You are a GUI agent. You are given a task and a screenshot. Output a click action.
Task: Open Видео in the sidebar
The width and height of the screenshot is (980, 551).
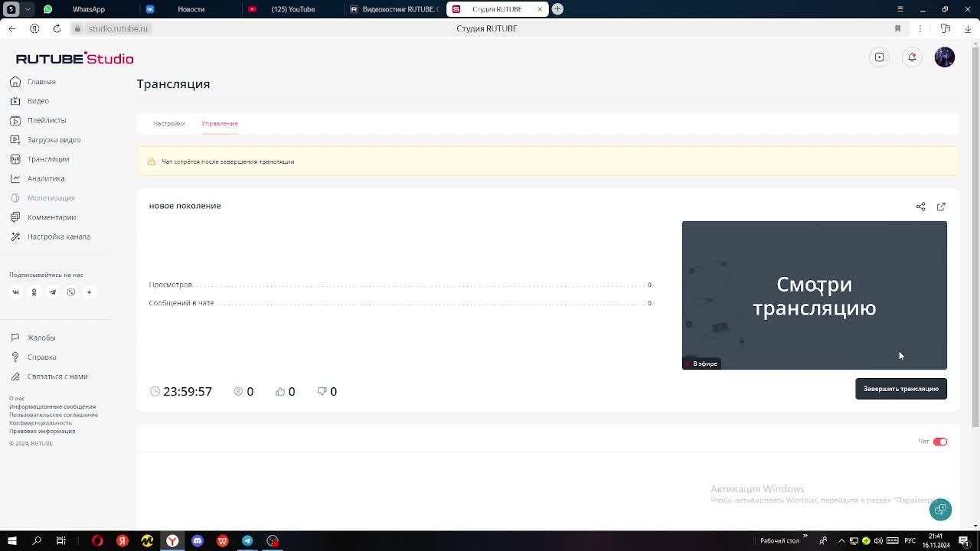click(38, 101)
